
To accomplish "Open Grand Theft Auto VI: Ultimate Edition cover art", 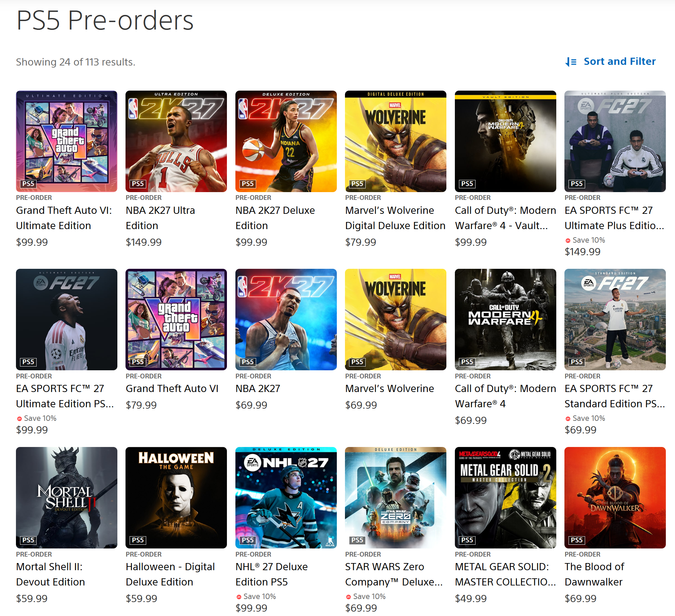I will (x=66, y=141).
